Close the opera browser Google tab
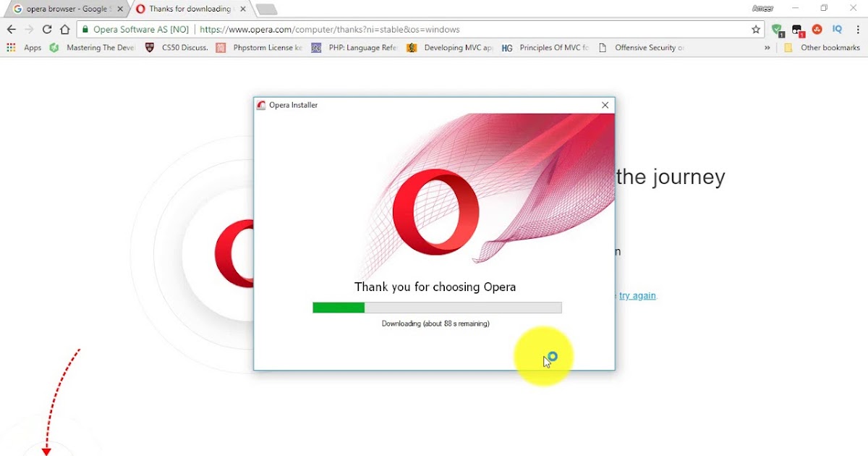 pyautogui.click(x=119, y=9)
